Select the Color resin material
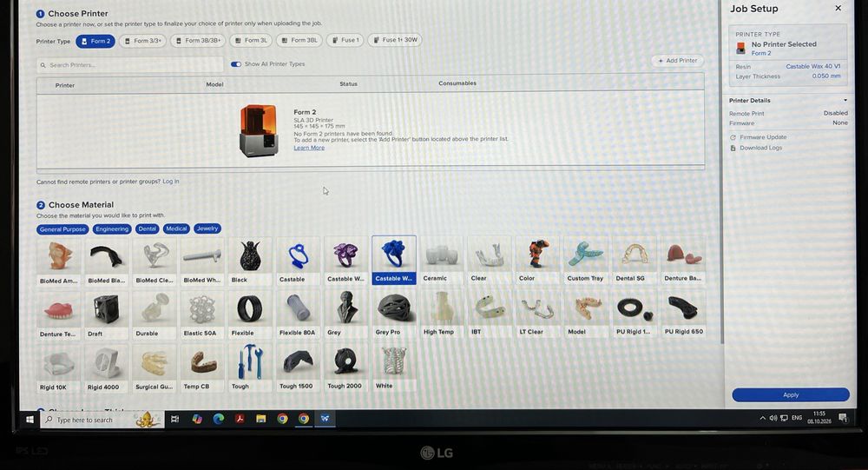The height and width of the screenshot is (470, 868). click(x=537, y=260)
